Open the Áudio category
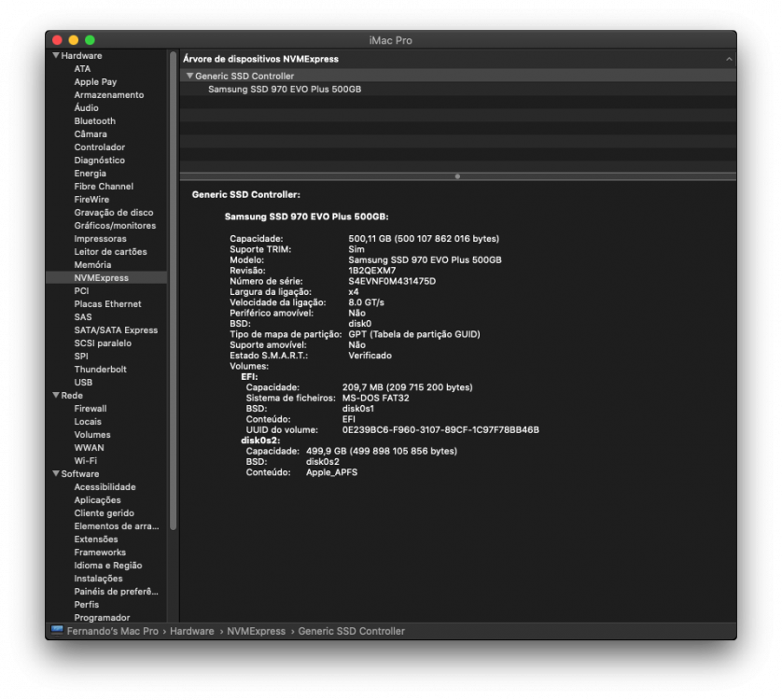Viewport: 782px width, 700px height. [86, 107]
